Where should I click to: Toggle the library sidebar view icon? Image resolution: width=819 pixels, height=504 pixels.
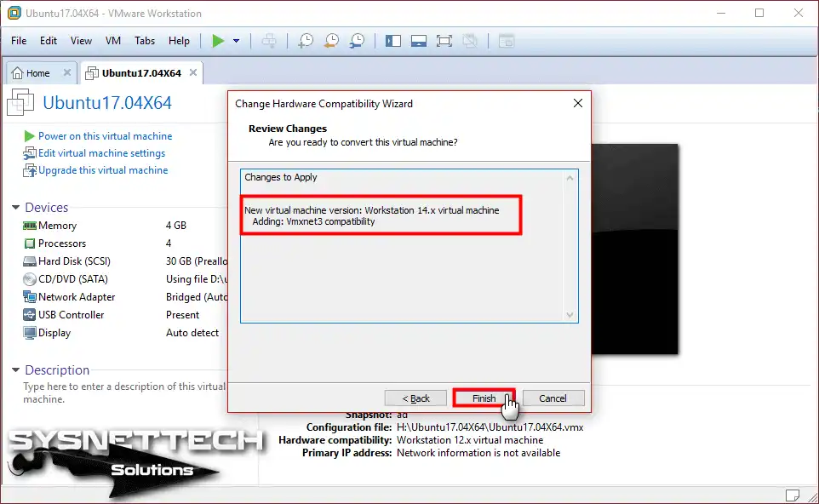[392, 41]
